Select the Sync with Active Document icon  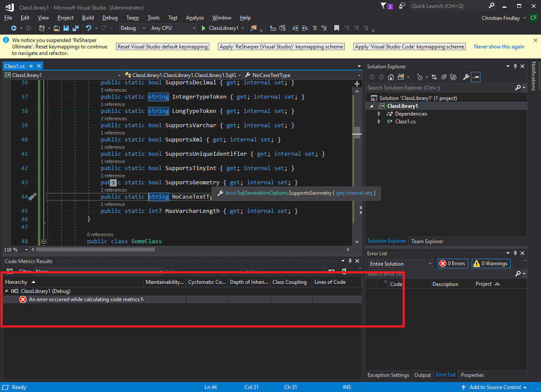pos(434,77)
